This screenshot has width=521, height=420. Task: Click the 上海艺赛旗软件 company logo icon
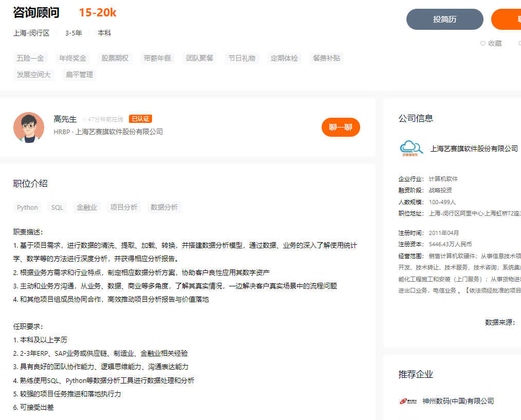click(x=411, y=148)
